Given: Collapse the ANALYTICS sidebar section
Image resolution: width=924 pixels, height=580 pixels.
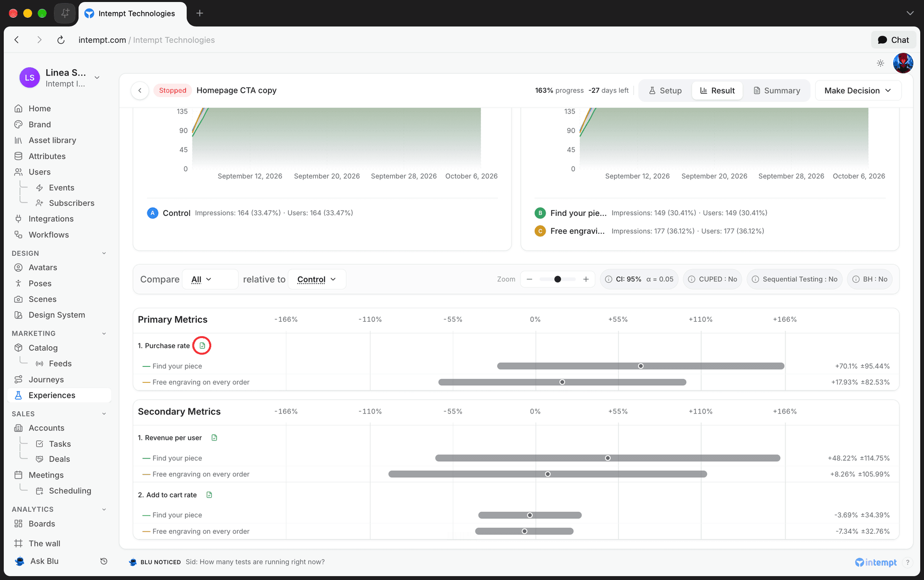Looking at the screenshot, I should pyautogui.click(x=104, y=509).
